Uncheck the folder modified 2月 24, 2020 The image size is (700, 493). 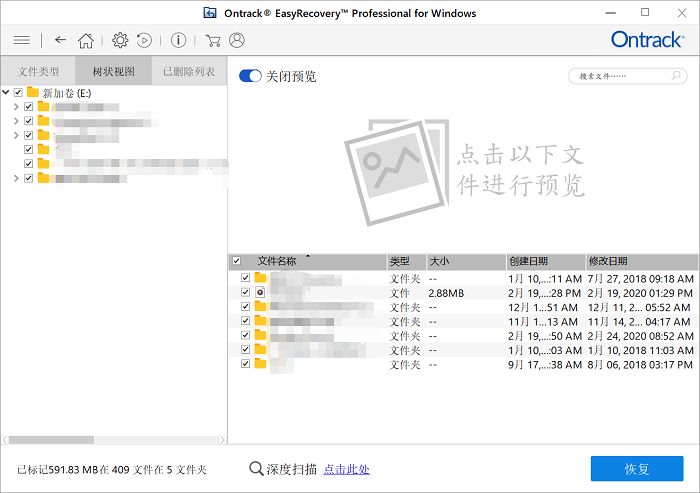coord(245,335)
